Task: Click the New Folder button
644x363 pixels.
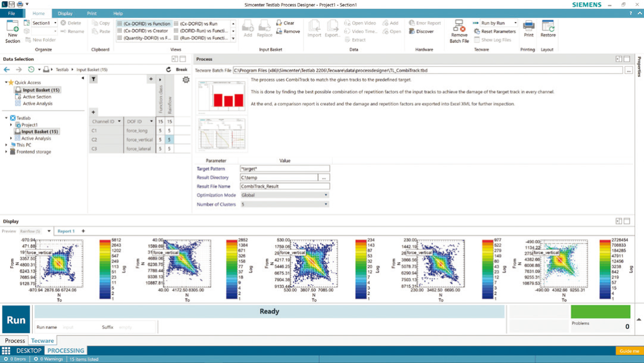Action: tap(41, 40)
